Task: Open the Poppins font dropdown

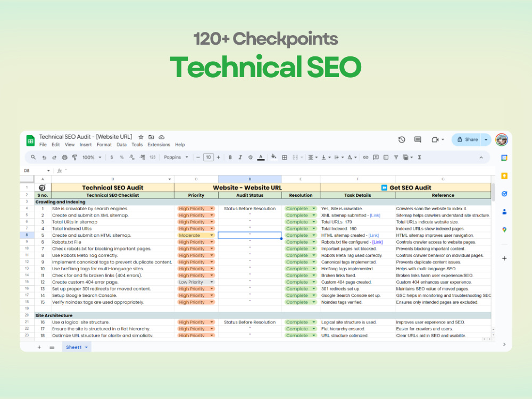Action: pos(176,157)
